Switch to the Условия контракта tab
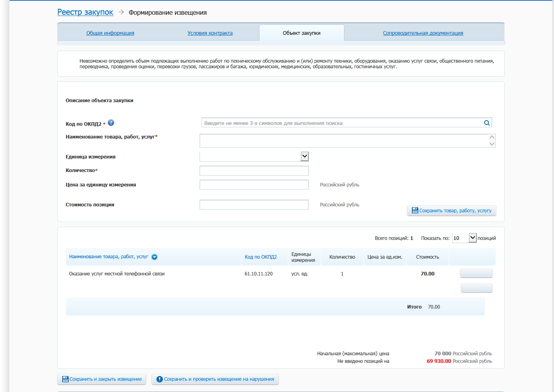This screenshot has width=554, height=392. (x=210, y=33)
